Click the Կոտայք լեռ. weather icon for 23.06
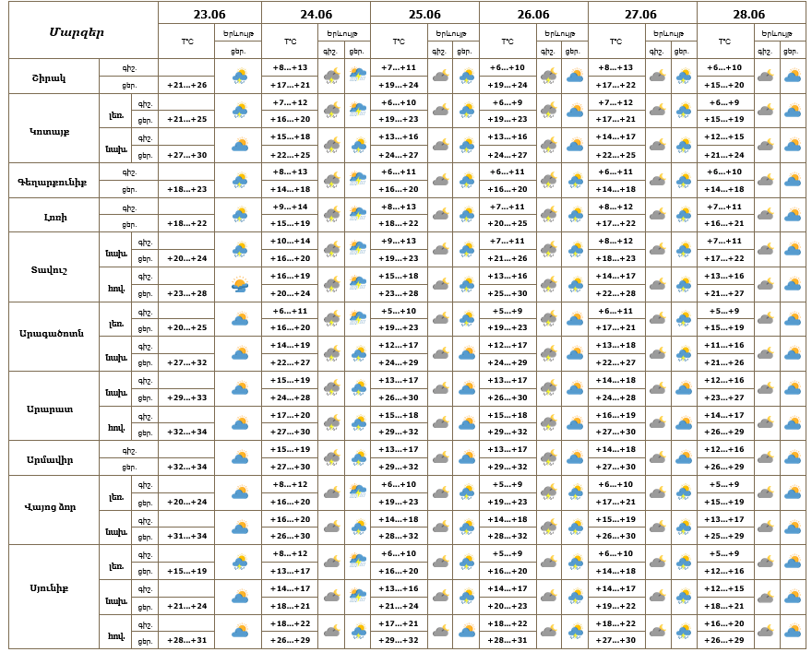Viewport: 812px width, 652px height. [239, 111]
